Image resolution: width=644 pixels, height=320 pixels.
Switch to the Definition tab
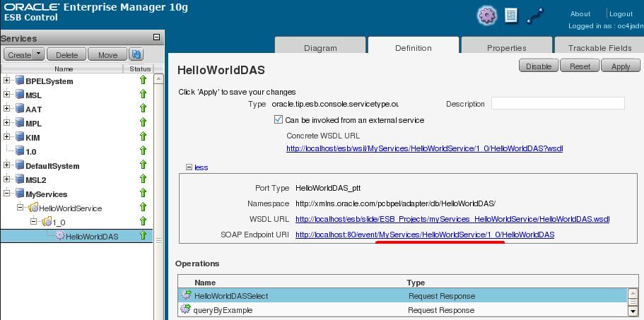pos(413,45)
